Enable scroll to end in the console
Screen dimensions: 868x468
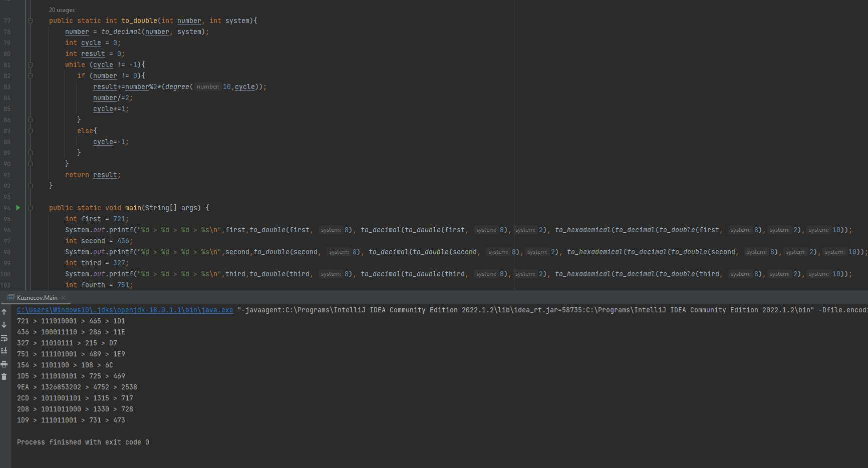(4, 350)
